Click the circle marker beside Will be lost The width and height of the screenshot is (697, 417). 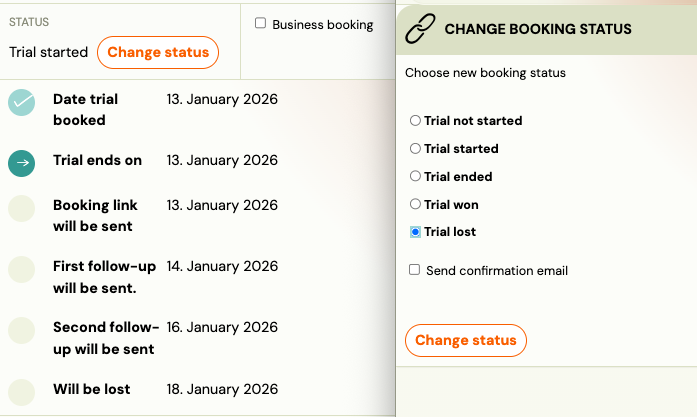click(x=22, y=390)
